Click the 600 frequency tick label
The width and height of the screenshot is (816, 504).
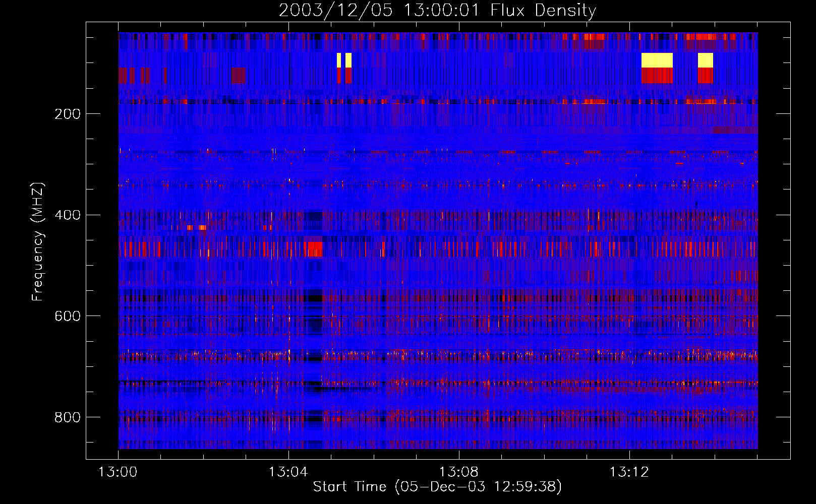[68, 316]
